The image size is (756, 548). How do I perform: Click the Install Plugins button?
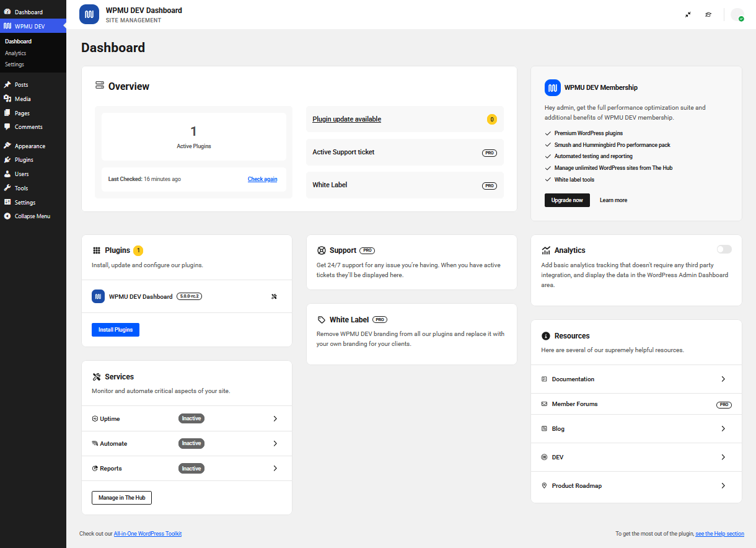115,330
